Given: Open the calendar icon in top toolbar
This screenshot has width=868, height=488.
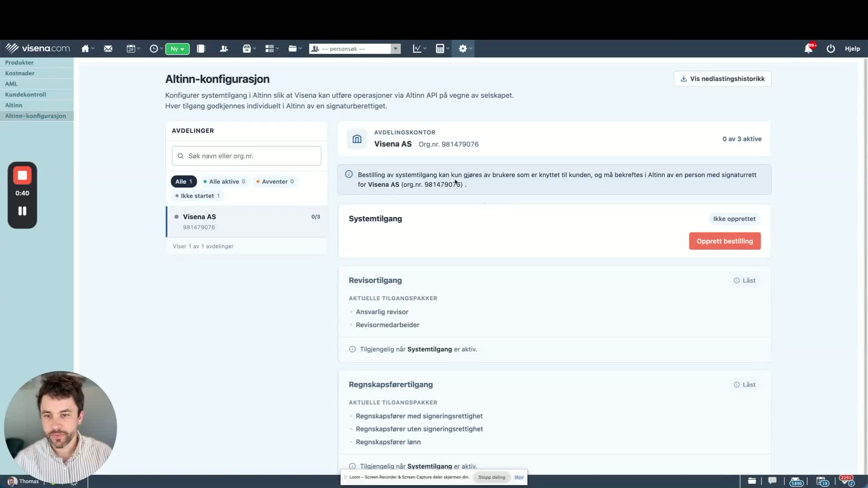Looking at the screenshot, I should [x=131, y=49].
